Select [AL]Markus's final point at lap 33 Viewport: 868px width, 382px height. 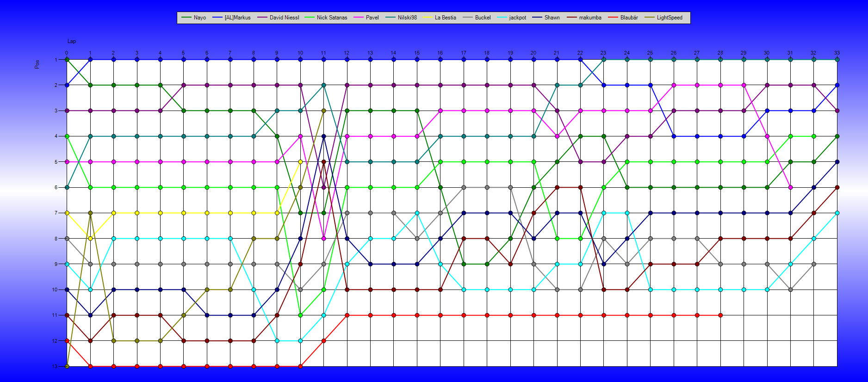837,85
